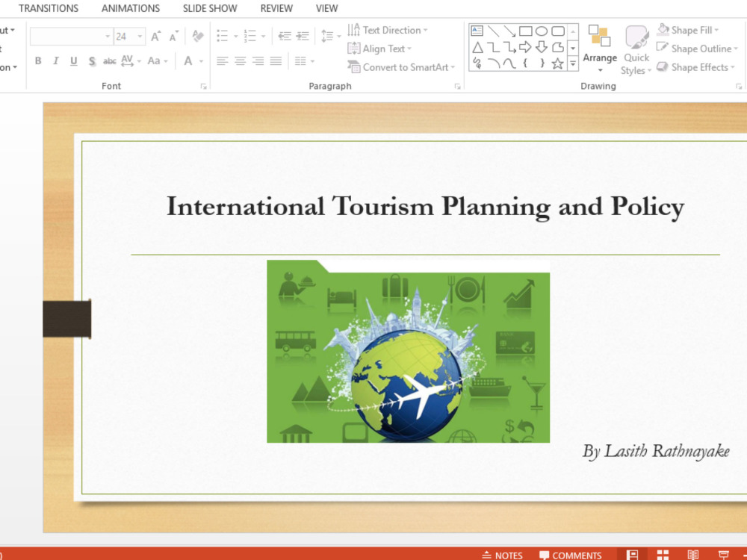The height and width of the screenshot is (560, 747).
Task: Select the Rectangle shape
Action: [525, 31]
